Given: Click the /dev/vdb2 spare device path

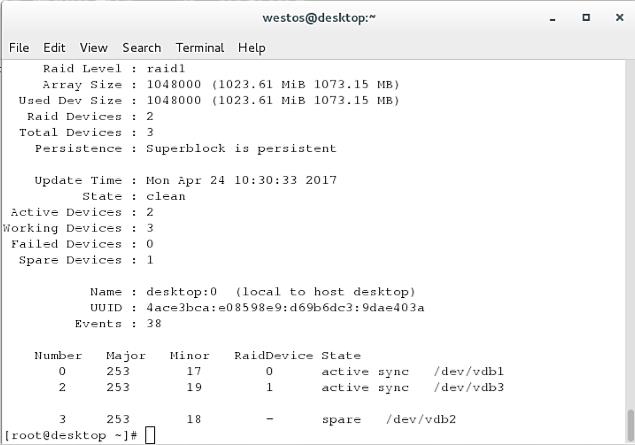Looking at the screenshot, I should point(421,419).
